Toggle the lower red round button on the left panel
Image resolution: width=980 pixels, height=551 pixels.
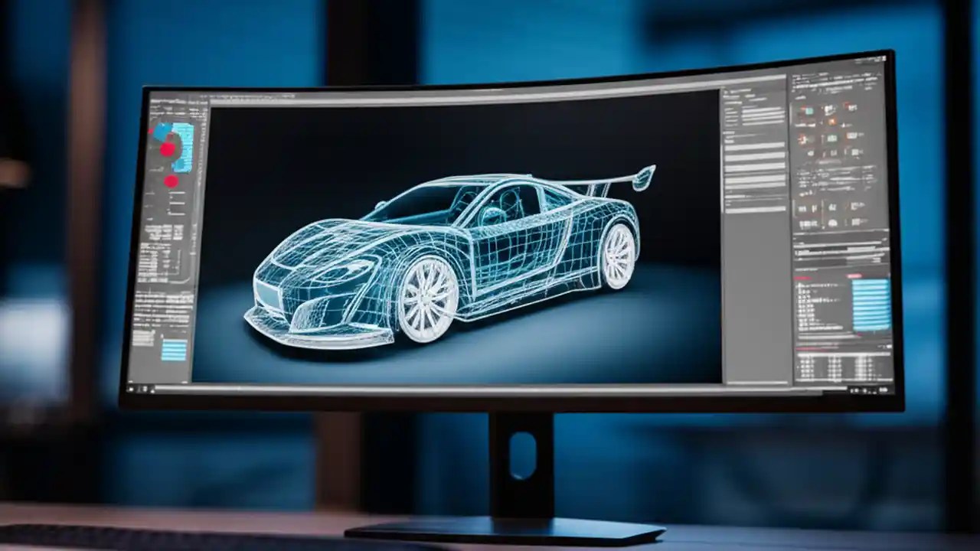coord(169,182)
